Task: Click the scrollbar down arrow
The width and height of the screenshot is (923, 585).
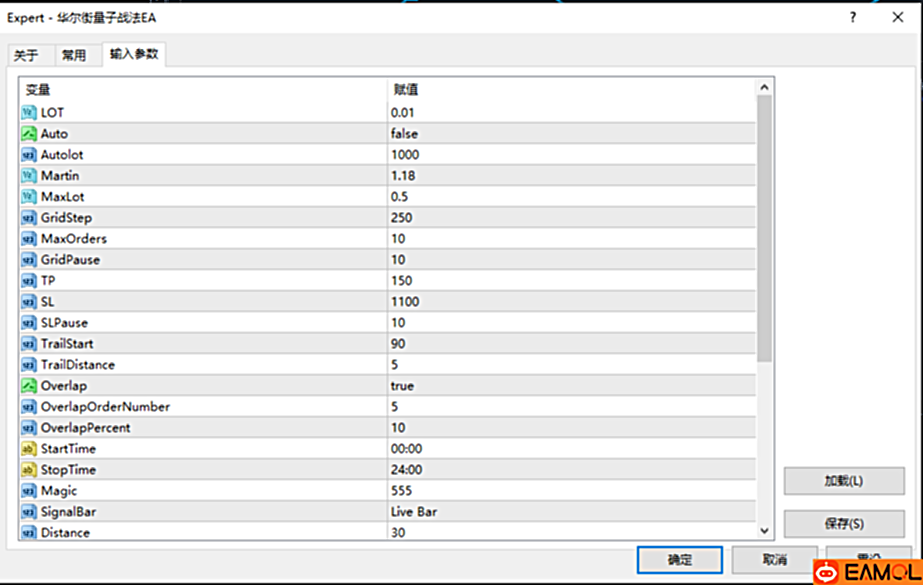Action: 764,531
